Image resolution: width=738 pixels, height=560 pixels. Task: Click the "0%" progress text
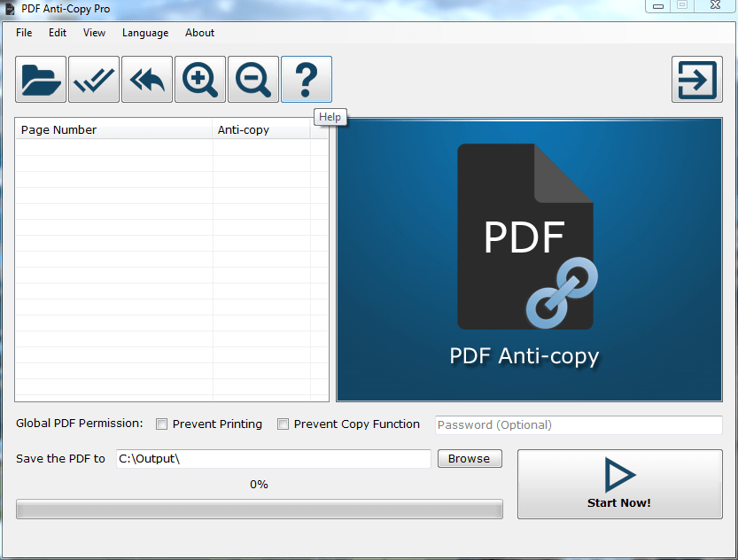(259, 484)
